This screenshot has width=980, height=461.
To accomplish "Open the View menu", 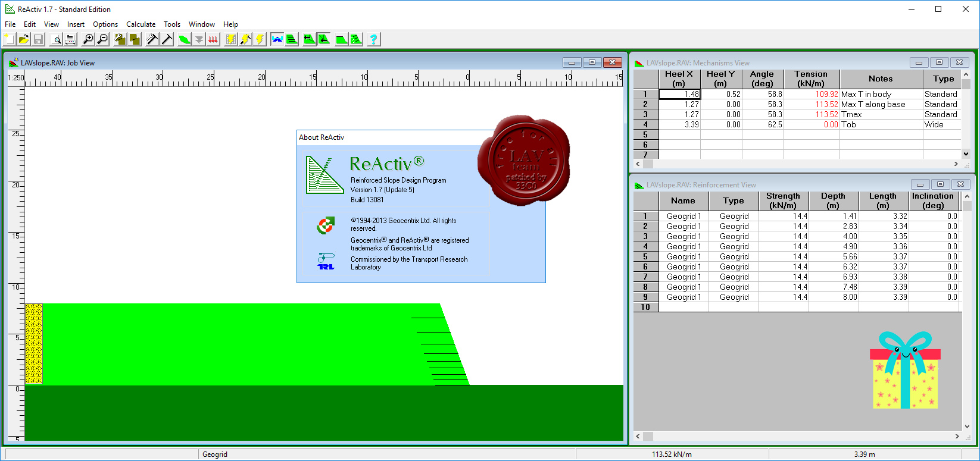I will tap(51, 24).
